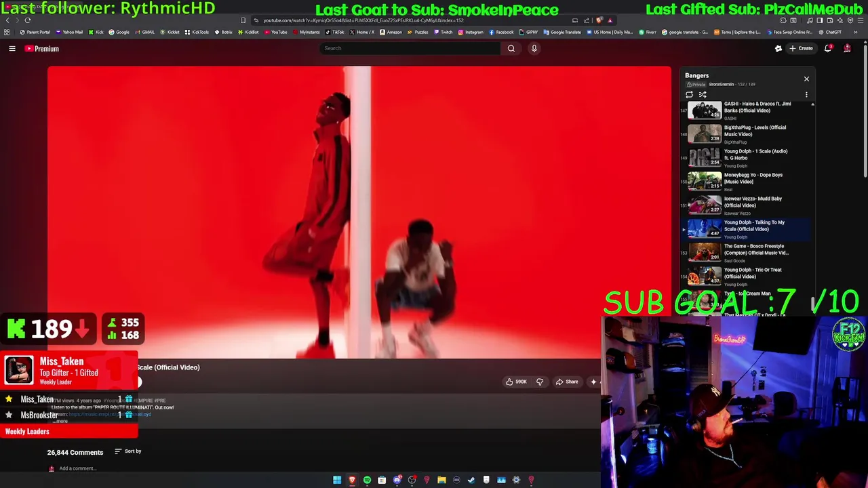Open Twitch bookmark
868x488 pixels.
pyautogui.click(x=443, y=32)
